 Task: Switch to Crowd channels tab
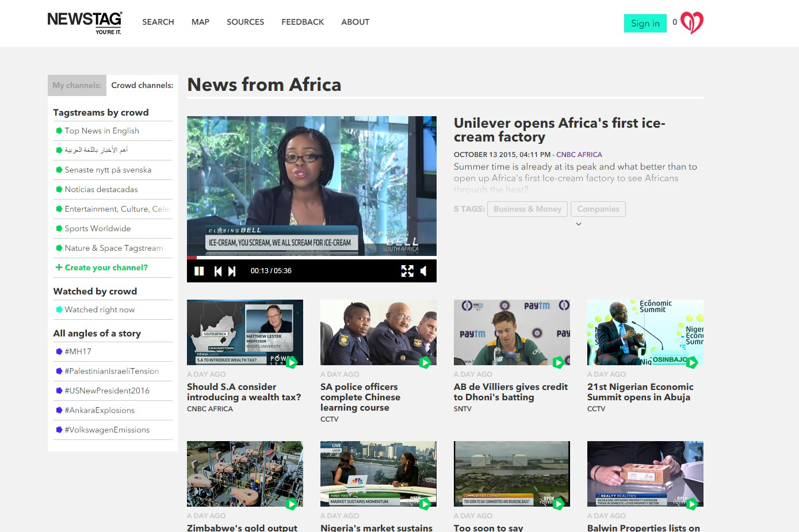click(142, 85)
